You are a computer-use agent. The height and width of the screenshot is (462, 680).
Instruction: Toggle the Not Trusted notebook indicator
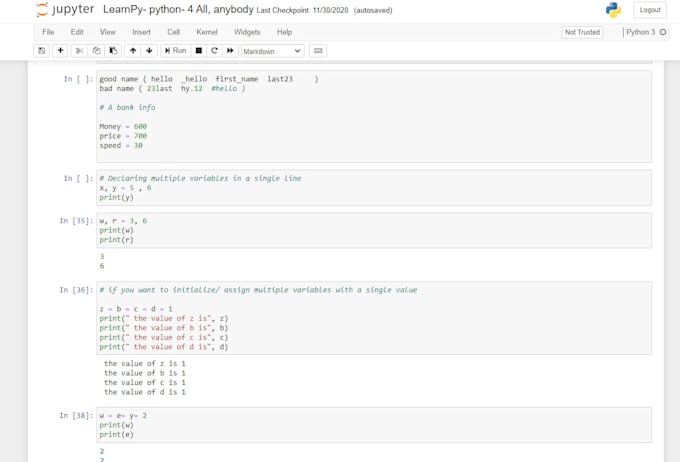(x=582, y=32)
